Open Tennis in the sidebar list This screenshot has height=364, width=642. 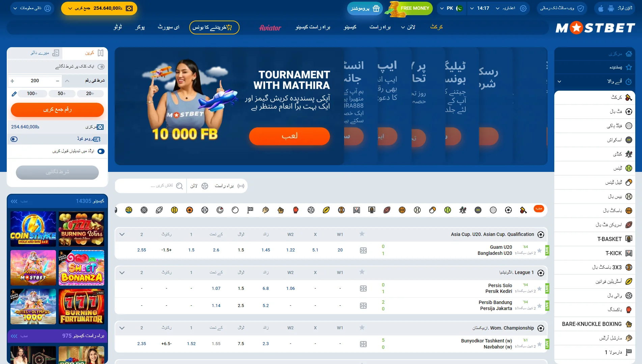tap(594, 168)
